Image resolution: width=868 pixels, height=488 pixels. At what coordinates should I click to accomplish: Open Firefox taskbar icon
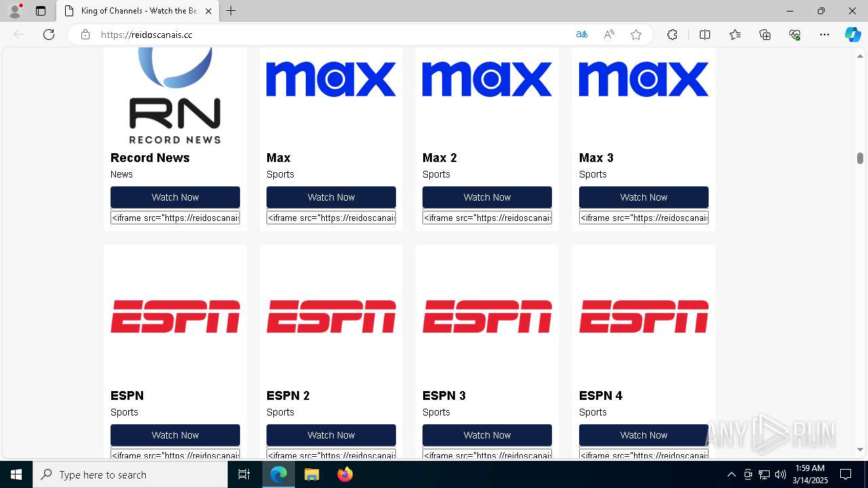344,474
